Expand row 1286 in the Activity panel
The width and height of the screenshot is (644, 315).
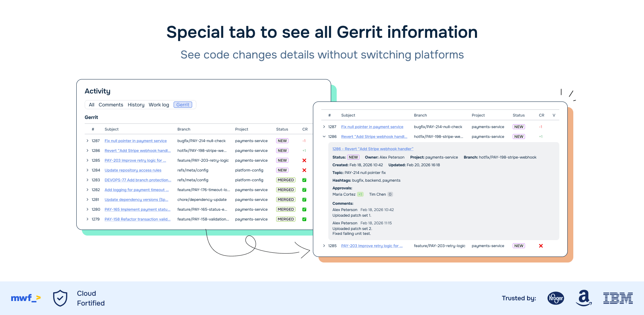click(87, 150)
